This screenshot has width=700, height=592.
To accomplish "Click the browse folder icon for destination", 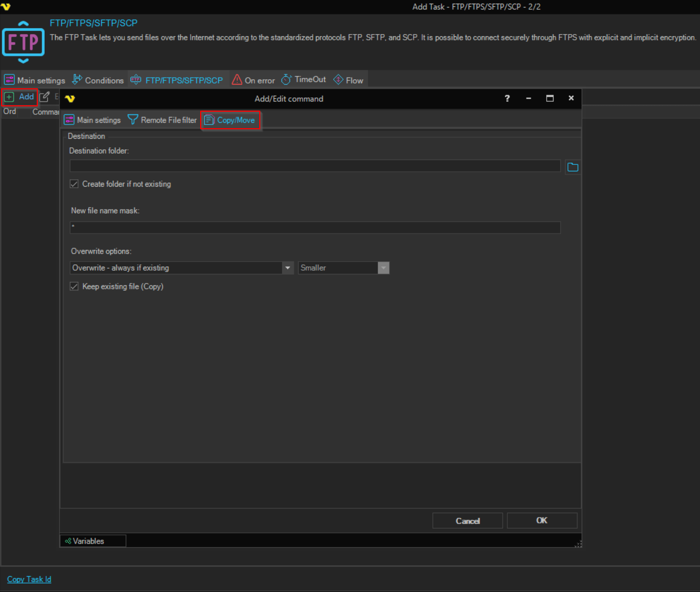I will click(572, 167).
